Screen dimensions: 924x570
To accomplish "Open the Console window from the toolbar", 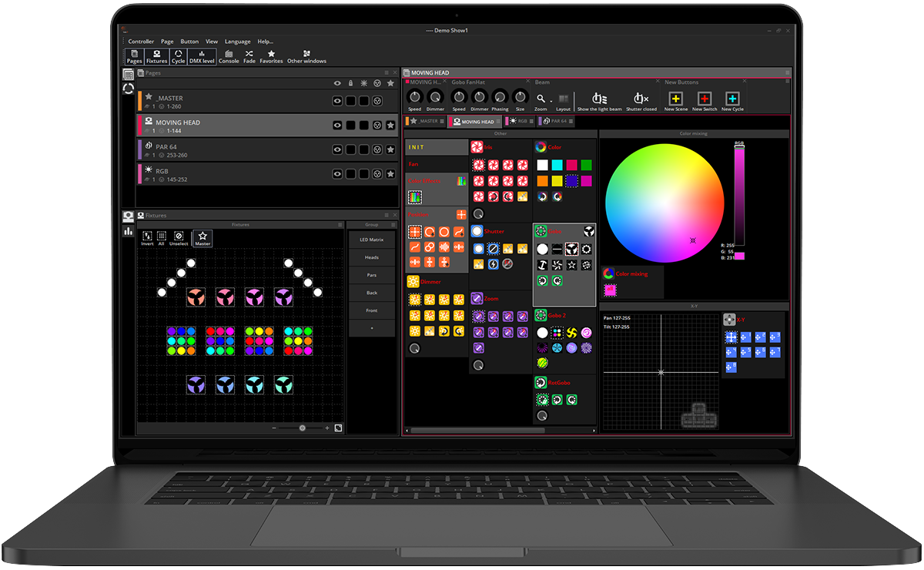I will coord(229,54).
